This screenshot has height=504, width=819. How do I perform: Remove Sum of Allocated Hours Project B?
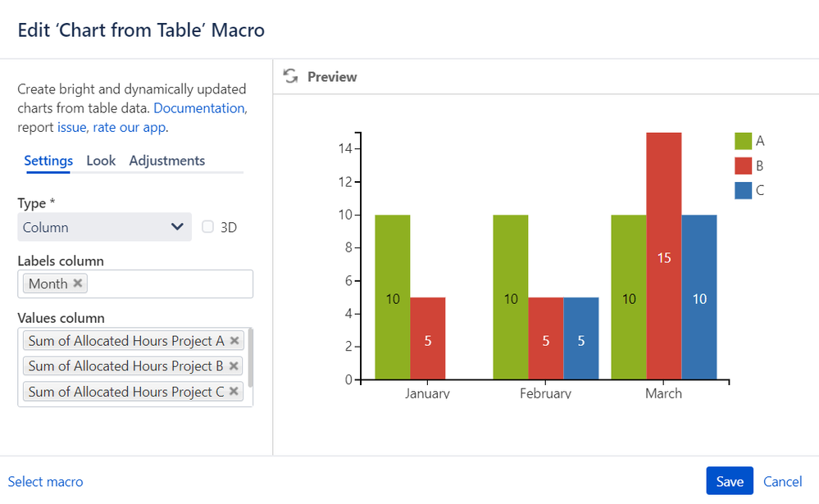(x=234, y=366)
